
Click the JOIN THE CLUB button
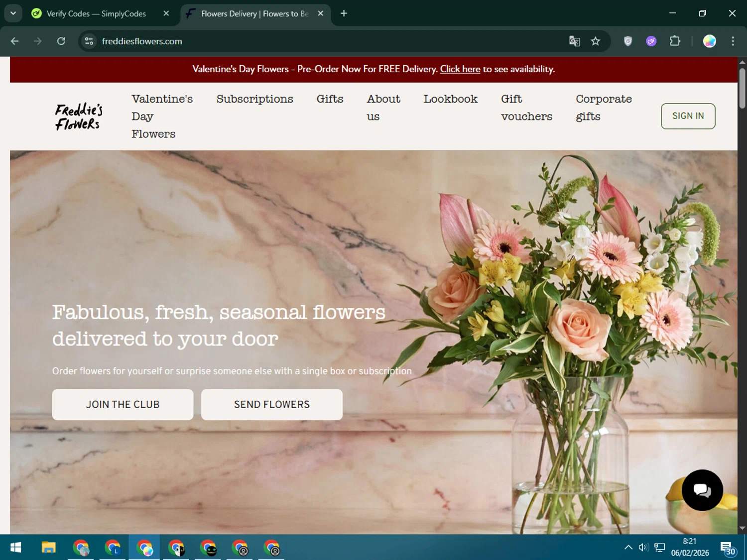point(123,405)
